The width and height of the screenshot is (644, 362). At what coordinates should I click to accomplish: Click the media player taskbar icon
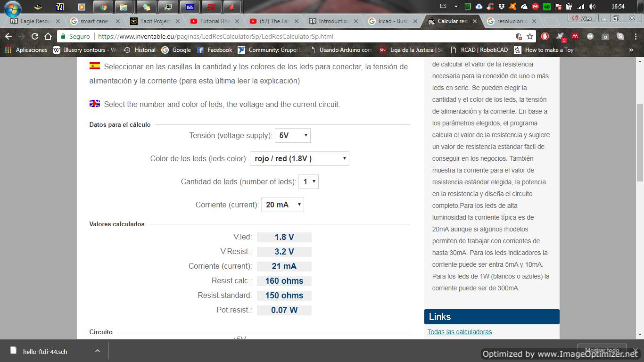81,7
